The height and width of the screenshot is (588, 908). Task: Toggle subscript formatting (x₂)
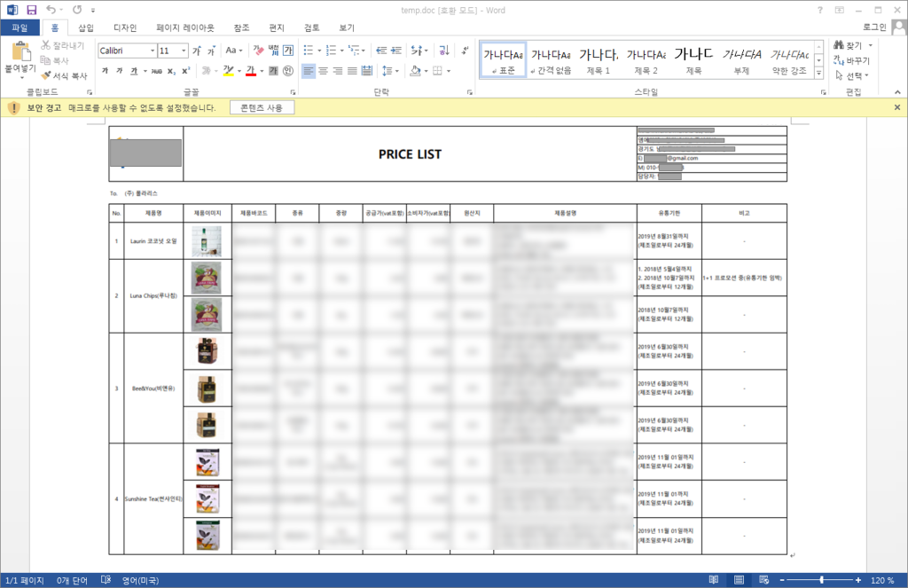pyautogui.click(x=170, y=71)
